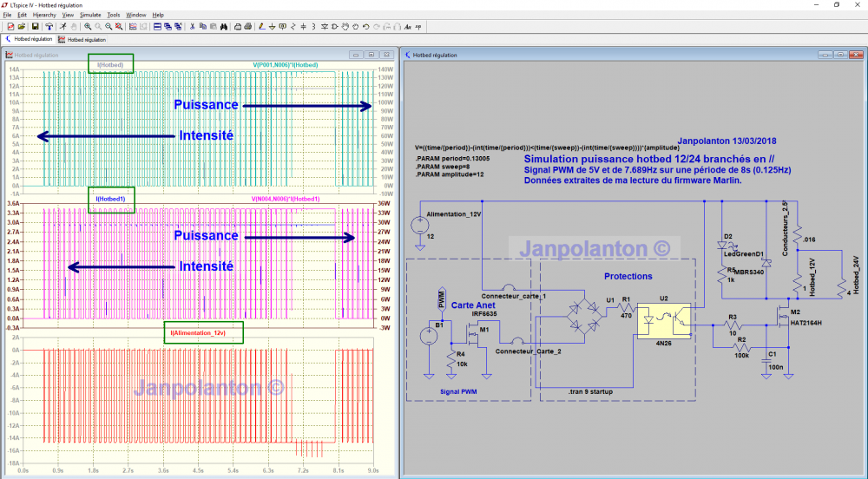Screen dimensions: 868x479
Task: Click the I(Alimentation_12v) trace label
Action: [x=198, y=333]
